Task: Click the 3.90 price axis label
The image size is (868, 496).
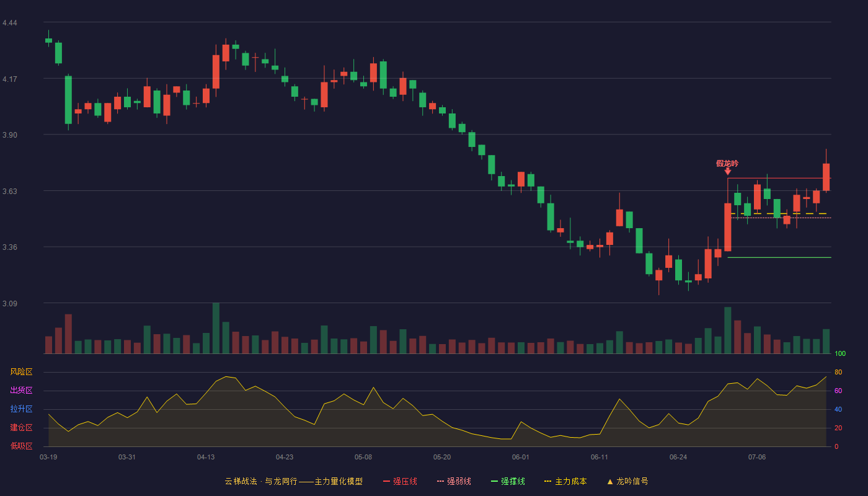Action: tap(10, 135)
